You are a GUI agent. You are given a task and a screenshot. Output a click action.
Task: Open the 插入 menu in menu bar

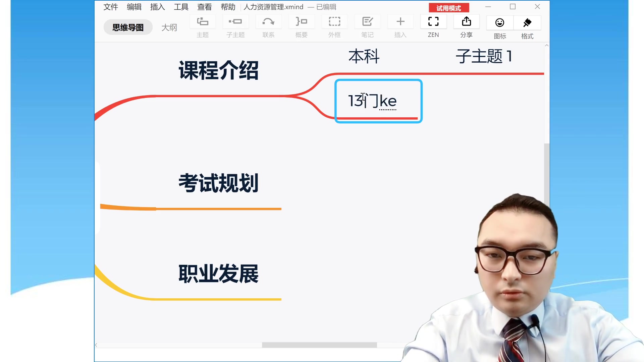[x=158, y=7]
